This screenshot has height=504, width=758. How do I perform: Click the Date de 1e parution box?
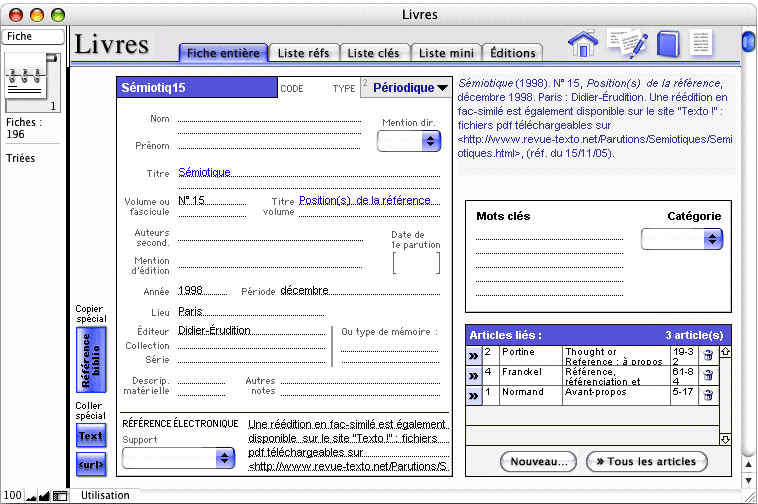pos(416,263)
